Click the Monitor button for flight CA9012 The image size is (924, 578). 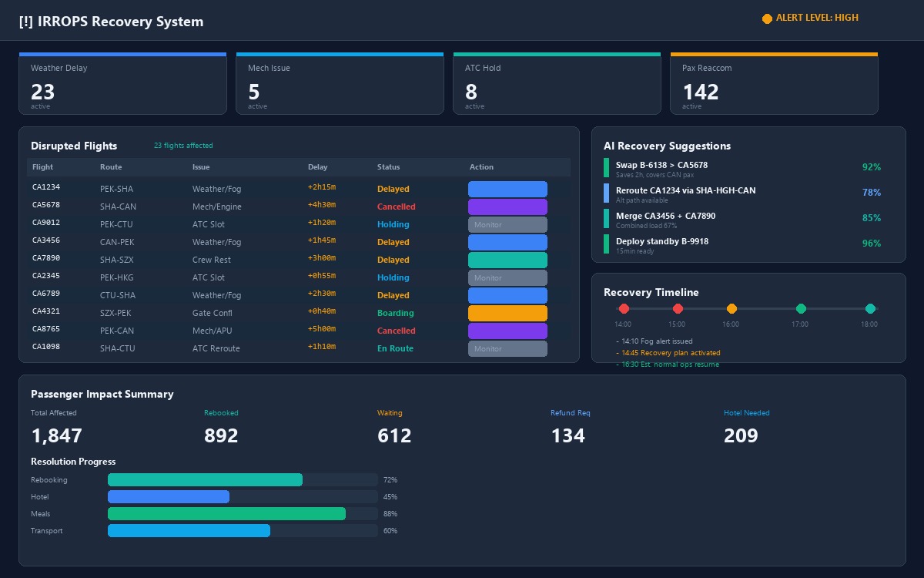(x=507, y=224)
